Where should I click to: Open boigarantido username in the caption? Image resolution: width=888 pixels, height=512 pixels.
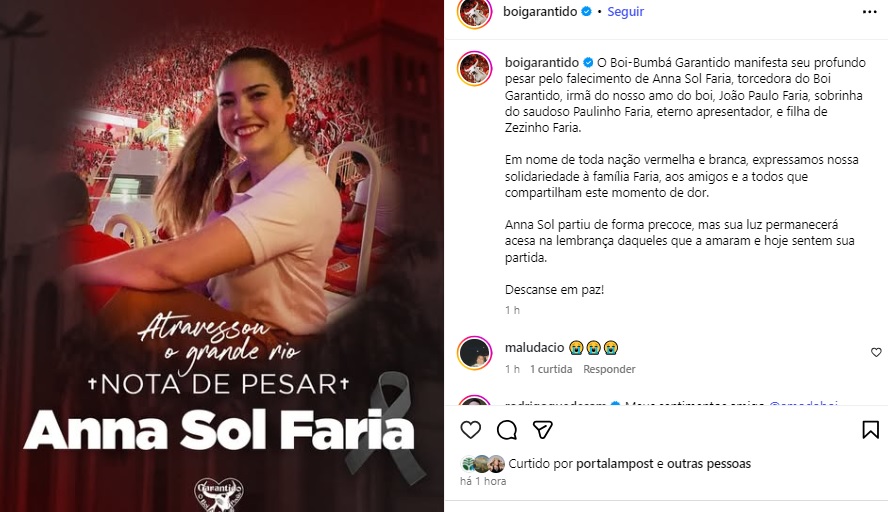[x=542, y=62]
